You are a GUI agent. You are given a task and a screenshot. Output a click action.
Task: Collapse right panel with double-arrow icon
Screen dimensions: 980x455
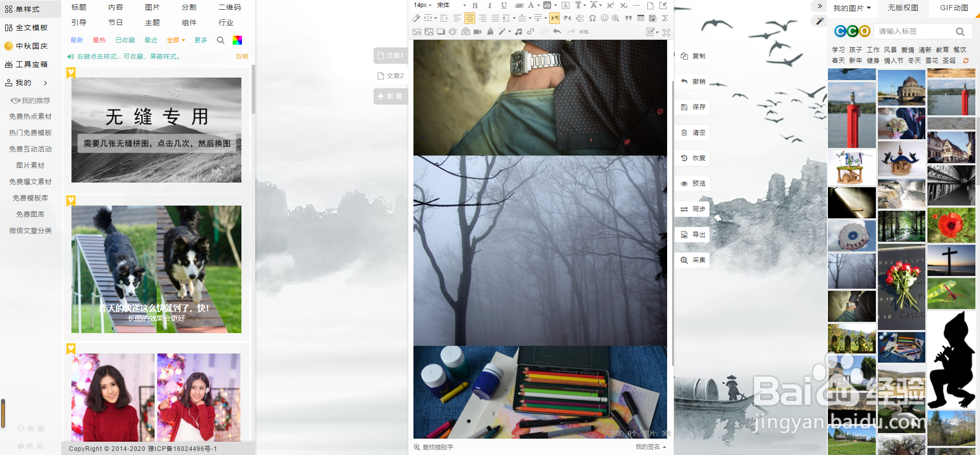[819, 6]
